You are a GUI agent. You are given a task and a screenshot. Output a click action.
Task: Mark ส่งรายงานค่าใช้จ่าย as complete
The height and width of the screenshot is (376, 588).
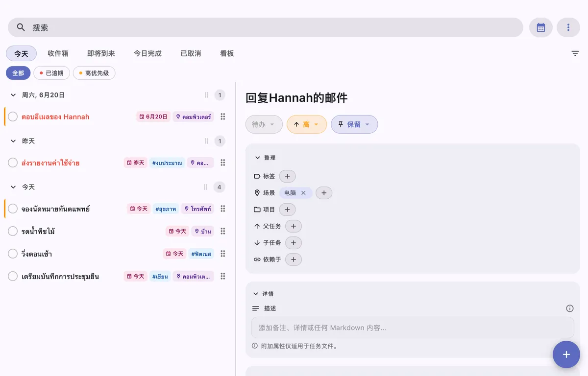[x=13, y=163]
